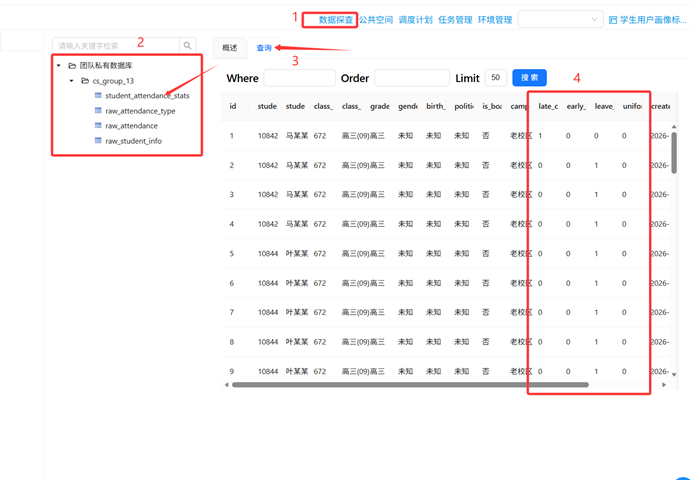Select the raw_attendance table
This screenshot has width=692, height=480.
pyautogui.click(x=131, y=126)
